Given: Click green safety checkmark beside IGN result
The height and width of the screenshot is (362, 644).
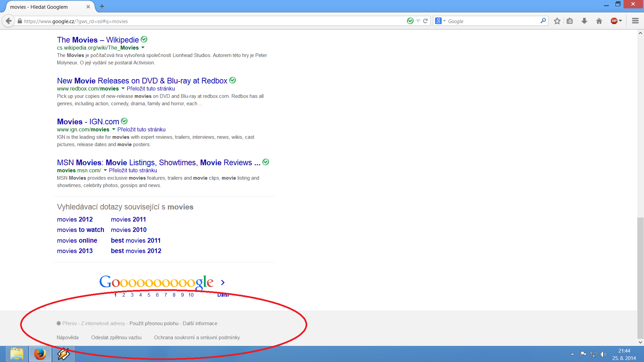Looking at the screenshot, I should click(124, 121).
